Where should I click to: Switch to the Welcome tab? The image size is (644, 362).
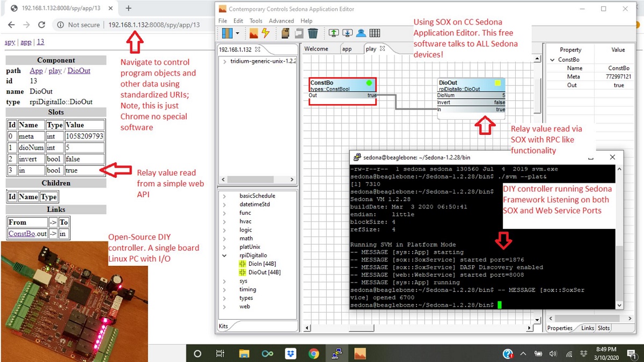coord(316,49)
